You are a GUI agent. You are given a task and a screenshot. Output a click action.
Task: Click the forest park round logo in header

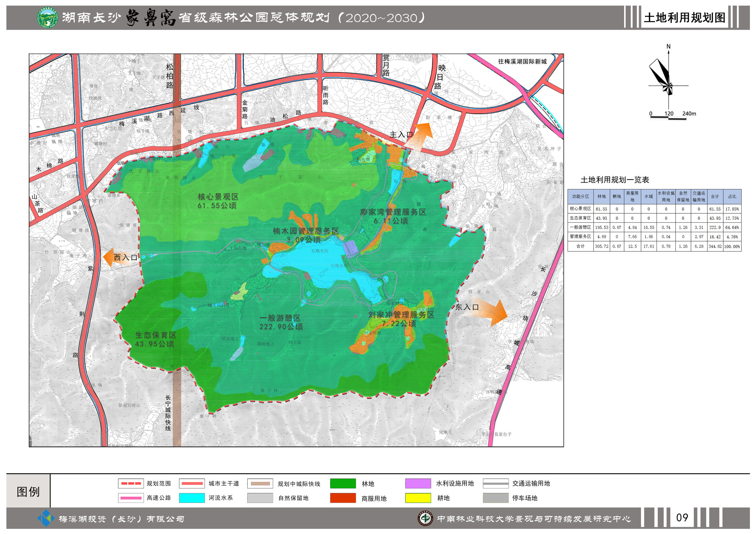[x=48, y=18]
